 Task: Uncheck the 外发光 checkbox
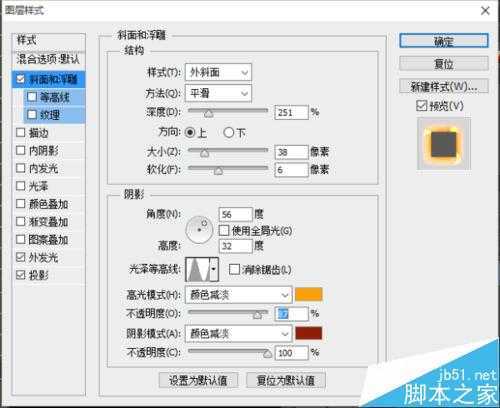21,257
